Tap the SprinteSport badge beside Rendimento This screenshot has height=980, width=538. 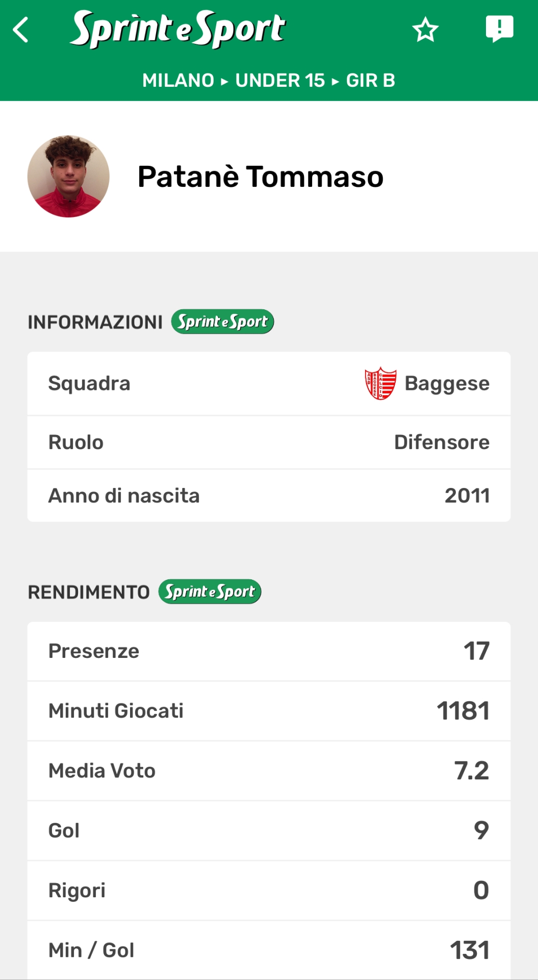[x=210, y=592]
